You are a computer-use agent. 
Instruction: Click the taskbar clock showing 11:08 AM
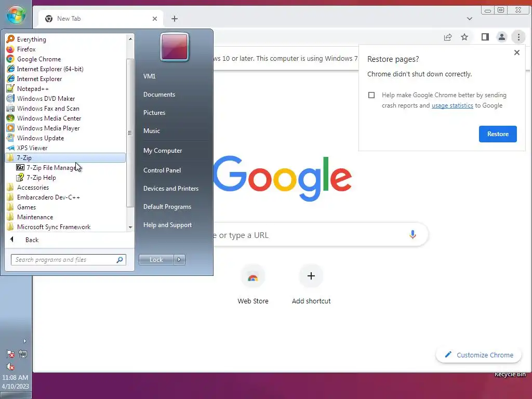pos(15,378)
